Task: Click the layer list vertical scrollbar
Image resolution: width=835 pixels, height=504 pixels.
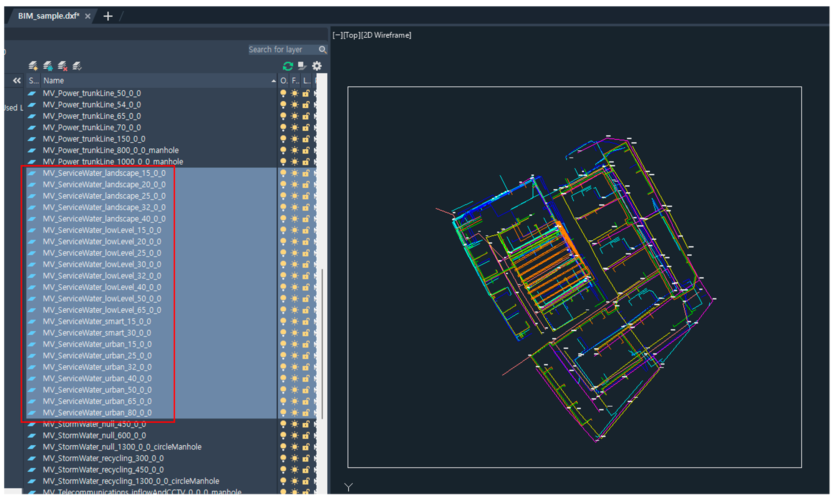Action: coord(322,344)
